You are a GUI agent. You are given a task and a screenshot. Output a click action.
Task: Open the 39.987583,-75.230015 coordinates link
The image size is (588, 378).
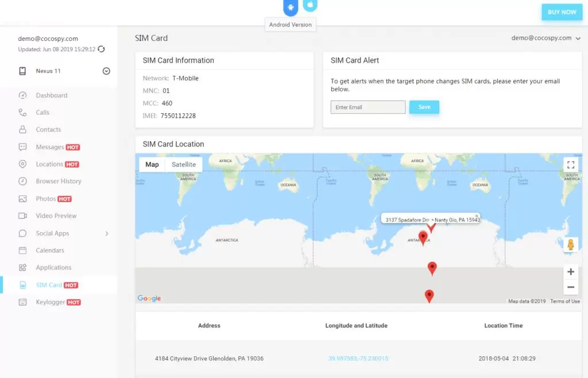[x=358, y=358]
